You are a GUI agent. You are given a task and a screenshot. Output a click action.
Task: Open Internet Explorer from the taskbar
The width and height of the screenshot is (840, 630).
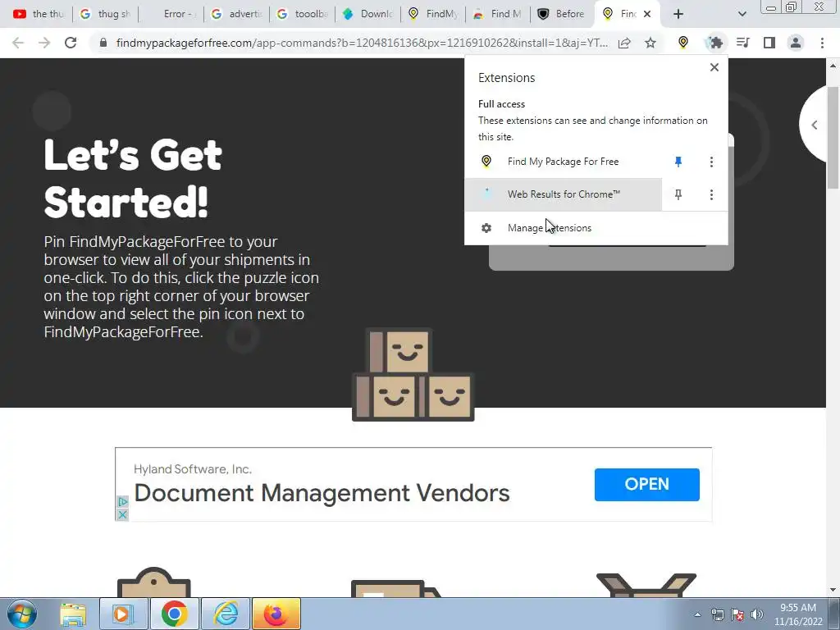(226, 614)
